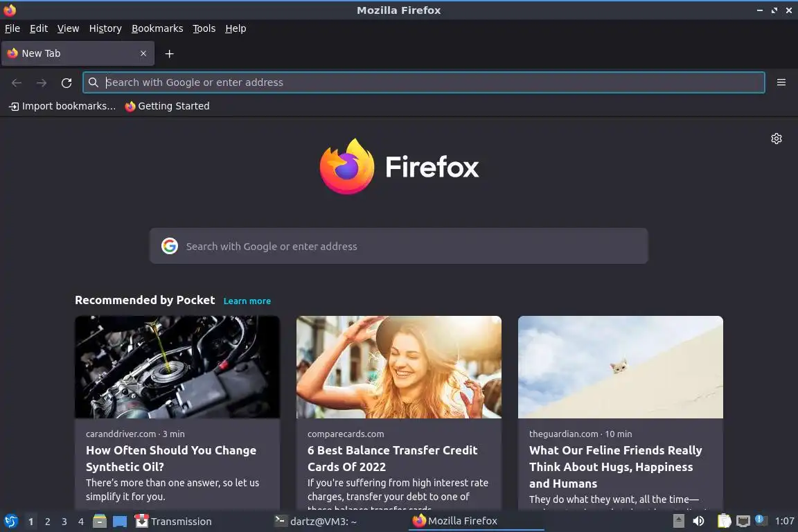Open the Tools menu
798x532 pixels.
pyautogui.click(x=204, y=28)
